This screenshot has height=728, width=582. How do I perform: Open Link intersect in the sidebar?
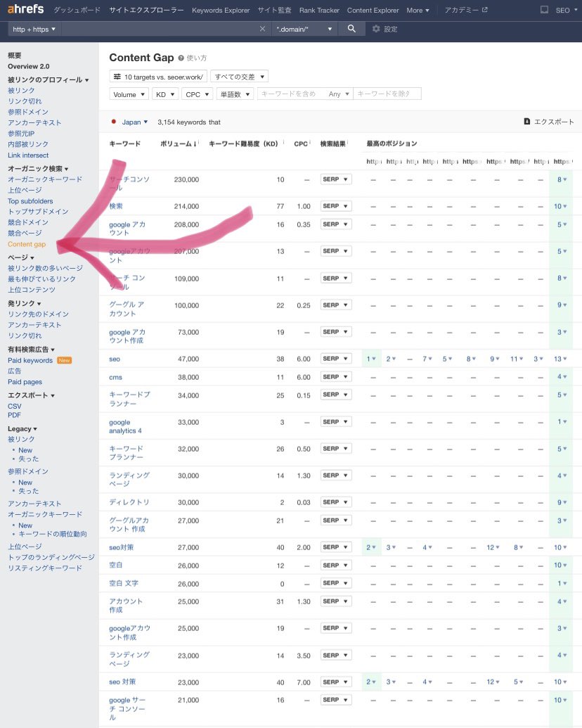[x=28, y=155]
